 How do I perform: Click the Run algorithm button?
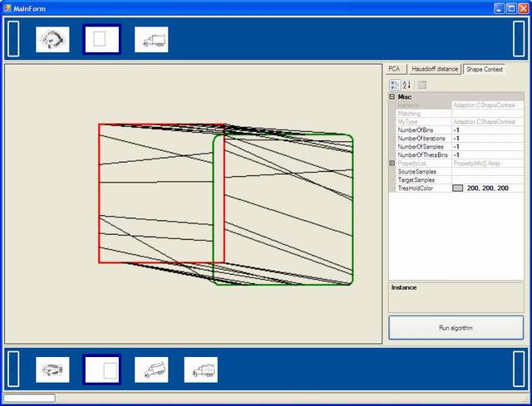456,328
